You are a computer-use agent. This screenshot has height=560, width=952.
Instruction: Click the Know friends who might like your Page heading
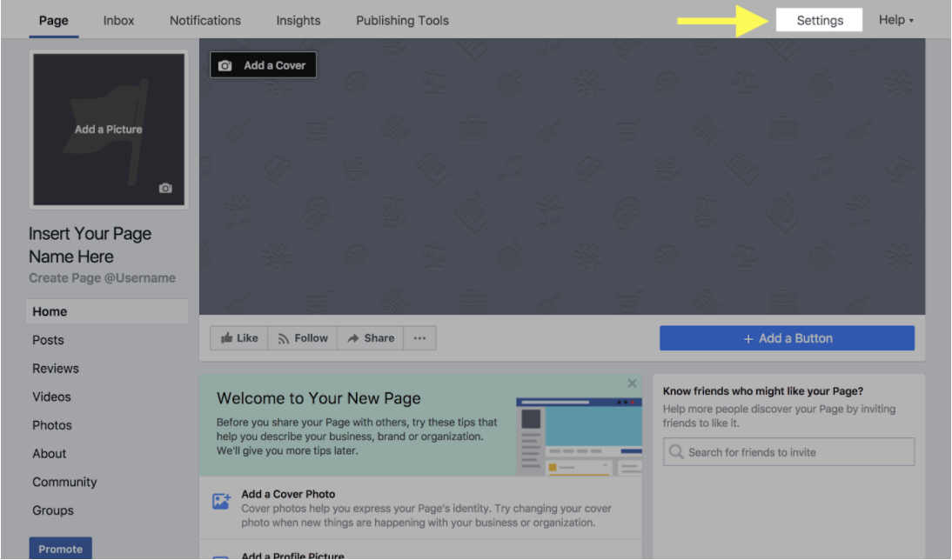pyautogui.click(x=763, y=391)
